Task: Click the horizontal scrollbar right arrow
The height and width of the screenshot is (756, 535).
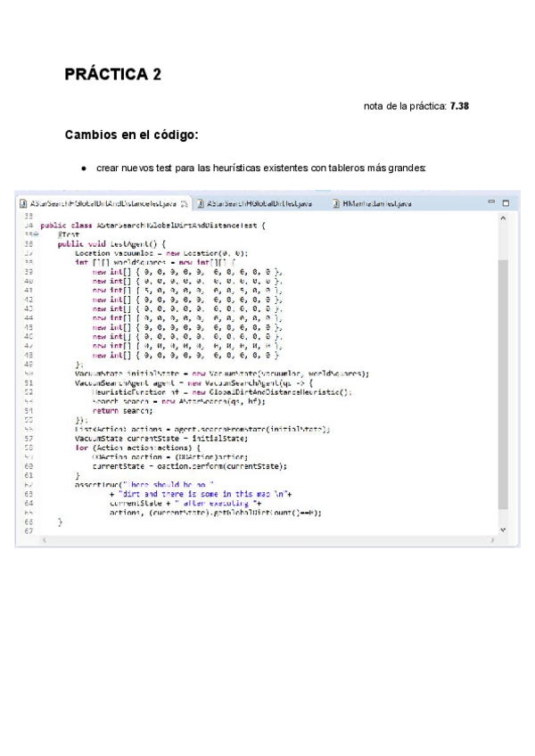Action: pos(491,541)
